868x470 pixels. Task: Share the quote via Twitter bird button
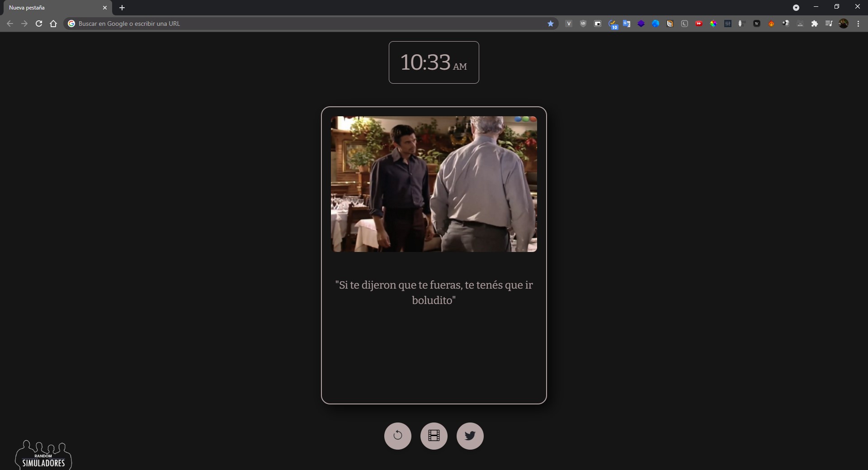(470, 436)
